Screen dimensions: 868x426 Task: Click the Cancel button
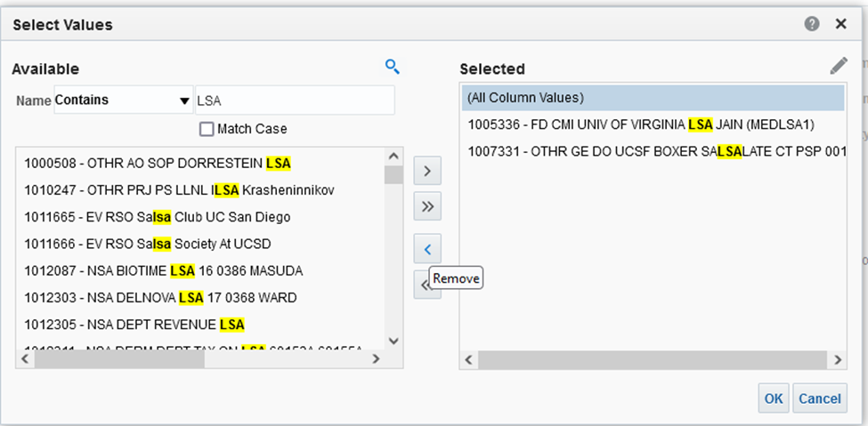820,398
